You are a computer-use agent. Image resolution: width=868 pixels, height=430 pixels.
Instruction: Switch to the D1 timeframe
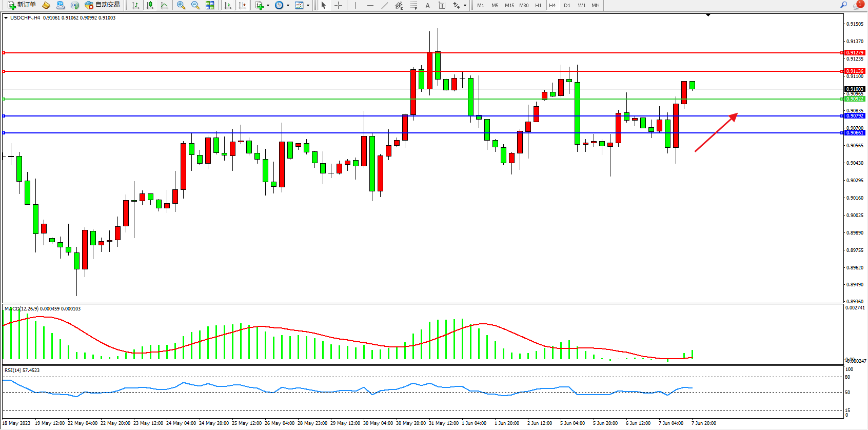coord(567,5)
